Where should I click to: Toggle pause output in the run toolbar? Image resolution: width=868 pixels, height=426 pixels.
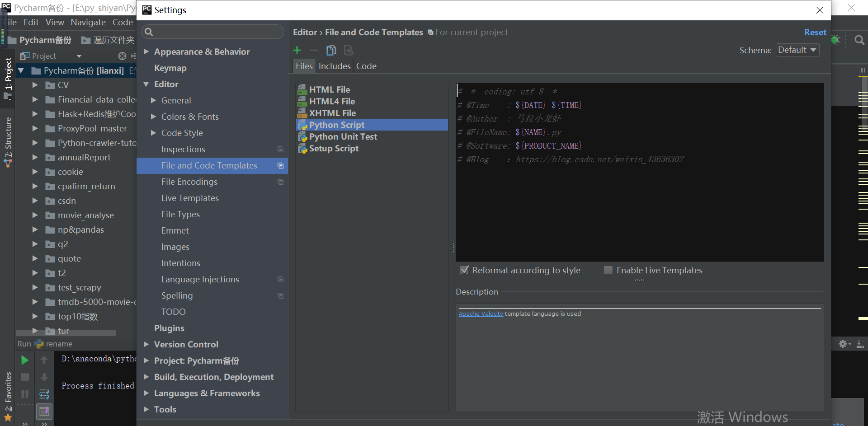tap(24, 394)
